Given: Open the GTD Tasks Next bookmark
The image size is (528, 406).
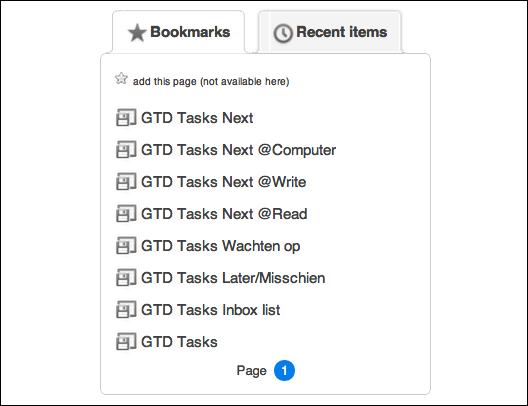Looking at the screenshot, I should [x=197, y=118].
